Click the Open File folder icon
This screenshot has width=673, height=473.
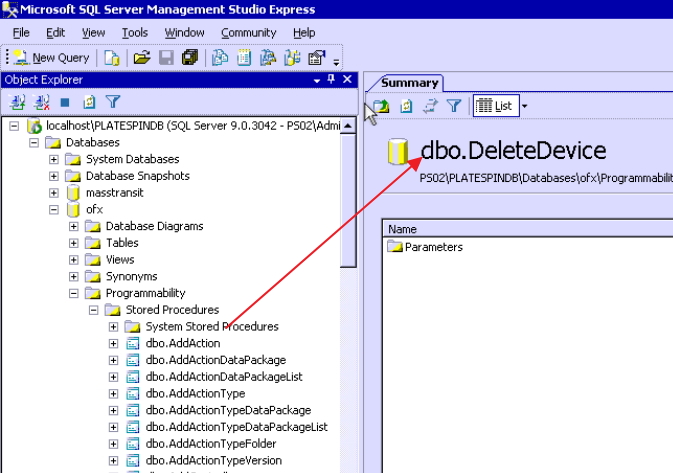coord(142,58)
